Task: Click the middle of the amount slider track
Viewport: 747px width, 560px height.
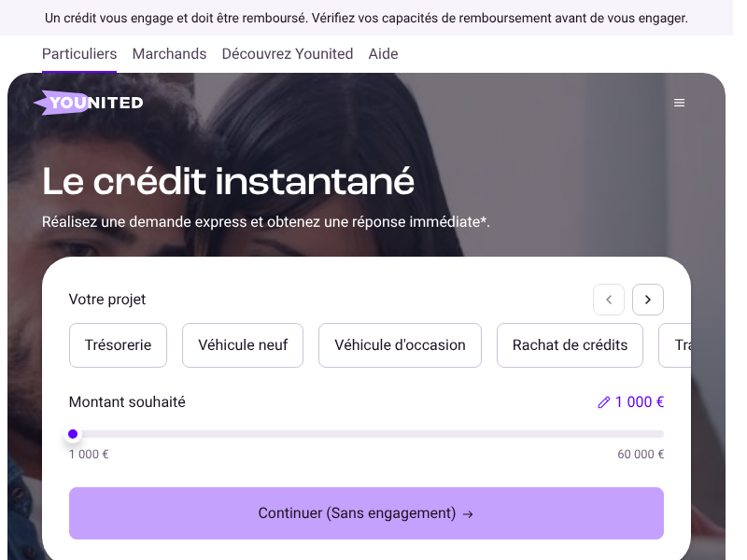Action: 366,434
